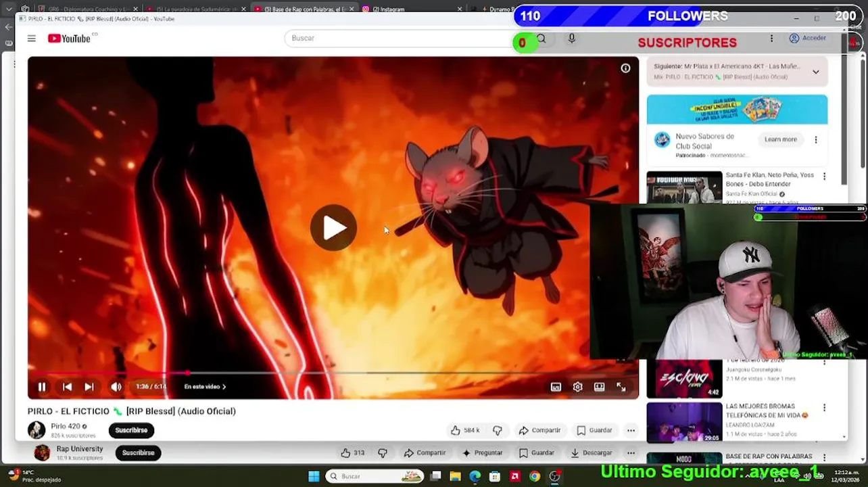Image resolution: width=868 pixels, height=487 pixels.
Task: Go to the previous video in the player
Action: (x=67, y=387)
